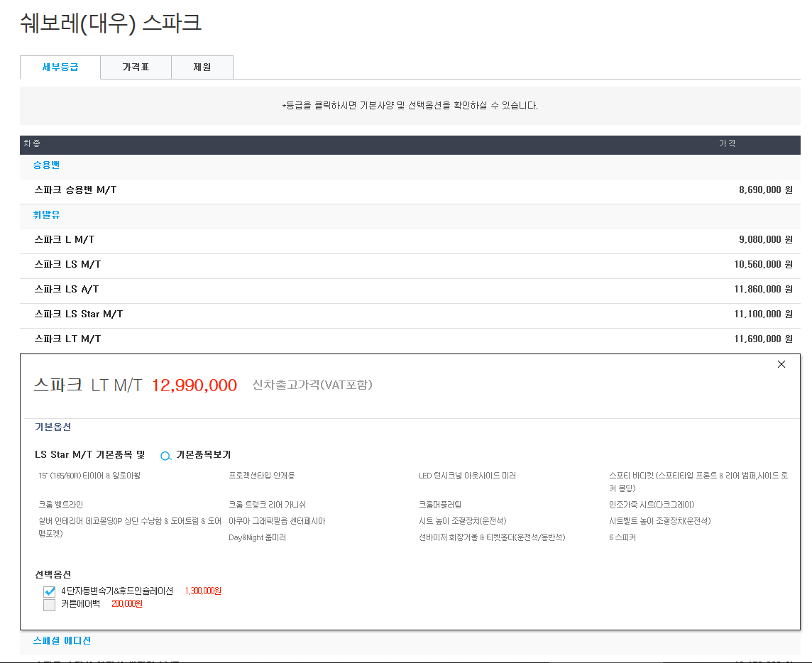Click the 11,690,000 원 price
The width and height of the screenshot is (812, 663).
[763, 339]
